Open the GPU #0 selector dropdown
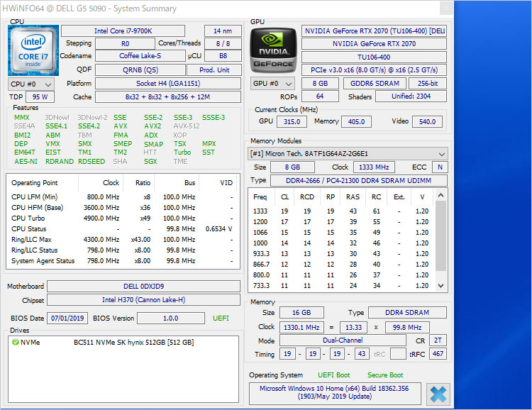This screenshot has width=532, height=410. (x=273, y=84)
